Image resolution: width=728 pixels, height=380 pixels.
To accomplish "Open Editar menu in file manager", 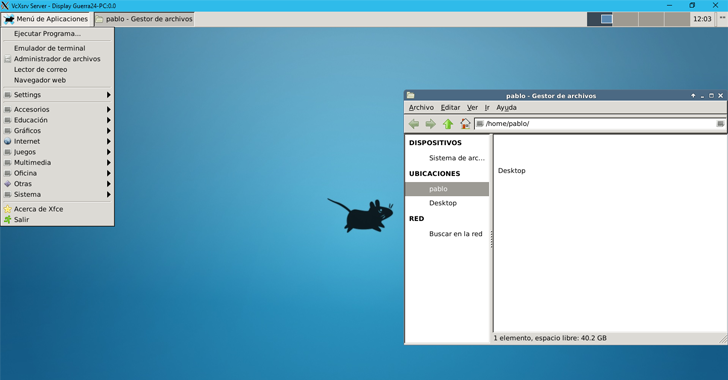I will tap(450, 107).
